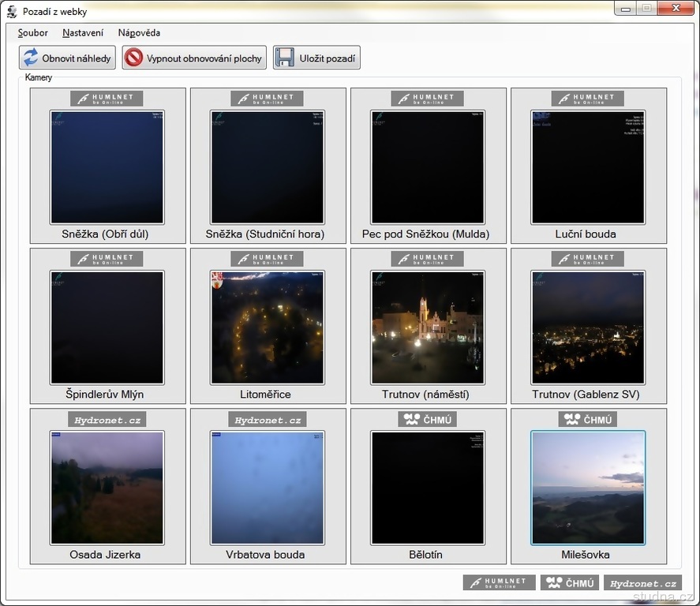This screenshot has height=606, width=700.
Task: Click Hydronet.cz logo above Osada Jizerka
Action: [107, 420]
